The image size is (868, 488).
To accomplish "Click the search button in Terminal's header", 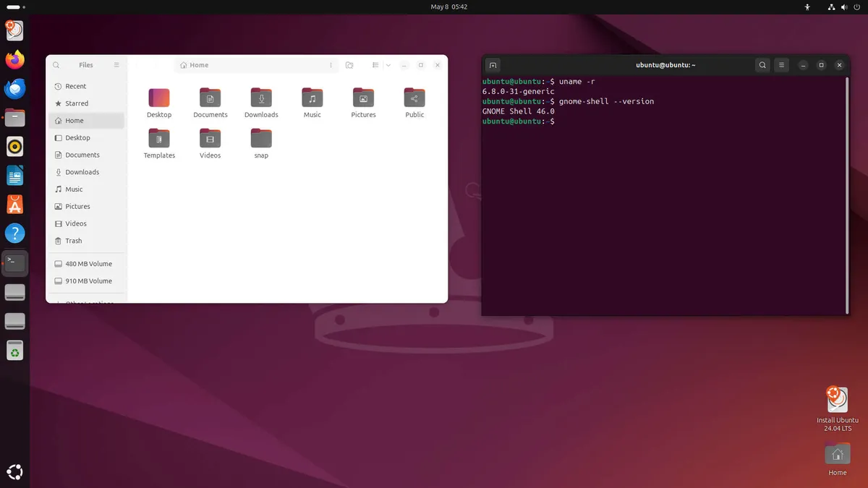I will point(762,65).
